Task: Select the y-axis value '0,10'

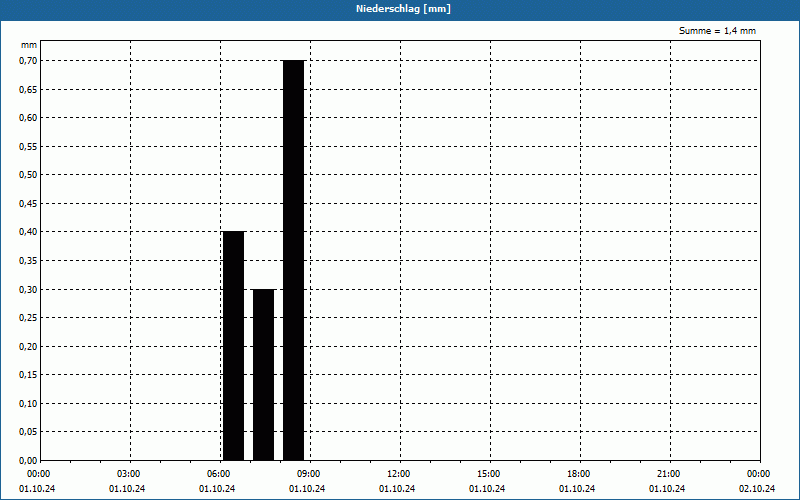Action: pyautogui.click(x=28, y=404)
